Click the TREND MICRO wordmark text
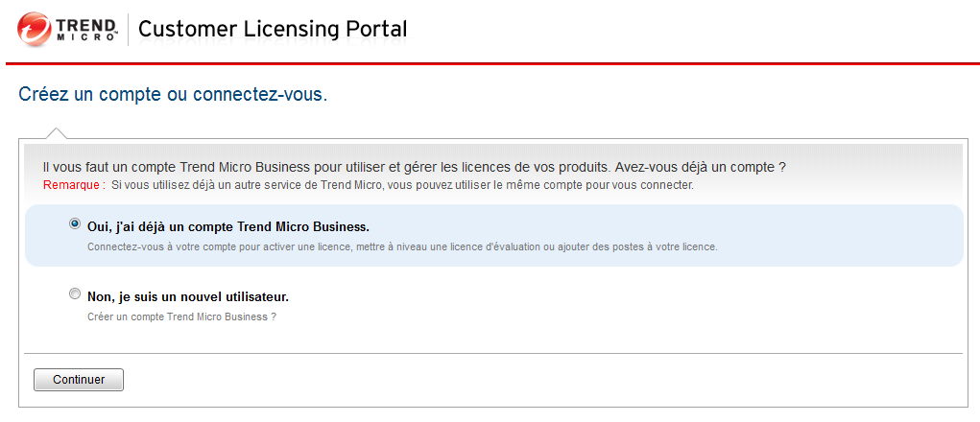Image resolution: width=980 pixels, height=422 pixels. (89, 29)
